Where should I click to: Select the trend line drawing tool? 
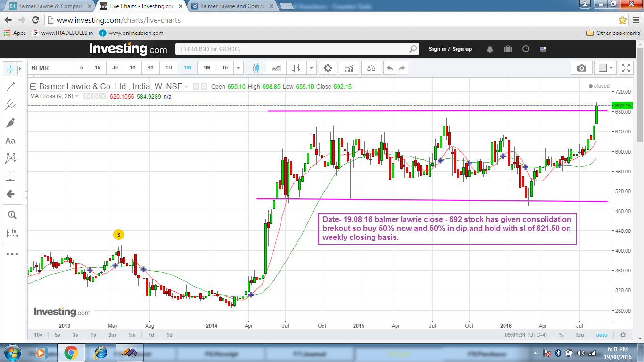coord(10,87)
